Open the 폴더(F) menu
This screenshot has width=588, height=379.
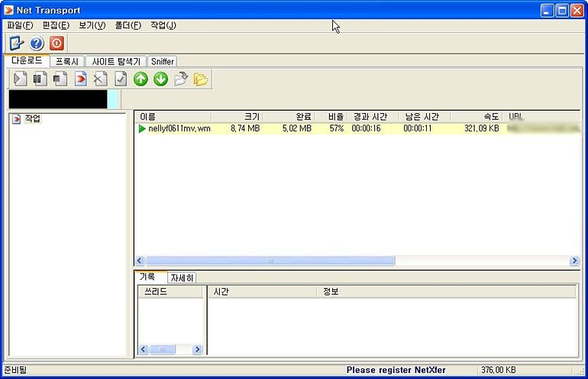[x=128, y=25]
